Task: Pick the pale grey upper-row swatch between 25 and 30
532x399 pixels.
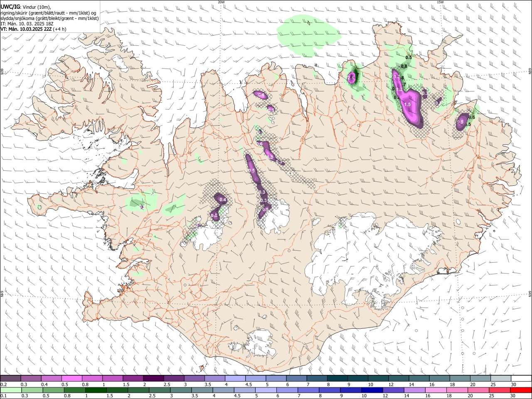Action: pos(500,379)
